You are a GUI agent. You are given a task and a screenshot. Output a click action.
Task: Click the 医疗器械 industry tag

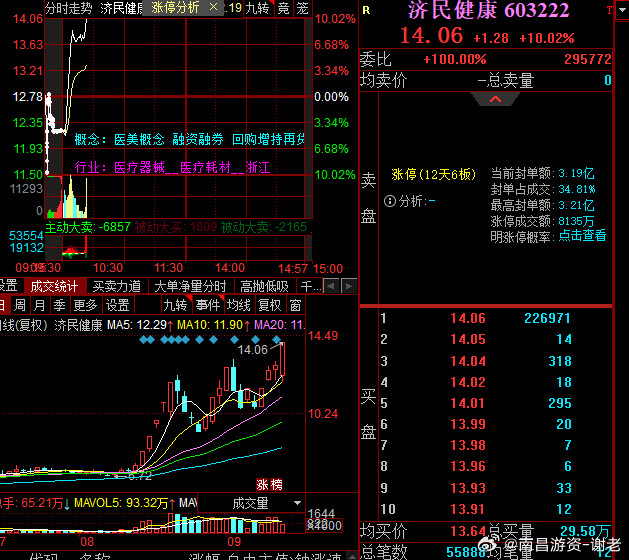click(x=140, y=167)
